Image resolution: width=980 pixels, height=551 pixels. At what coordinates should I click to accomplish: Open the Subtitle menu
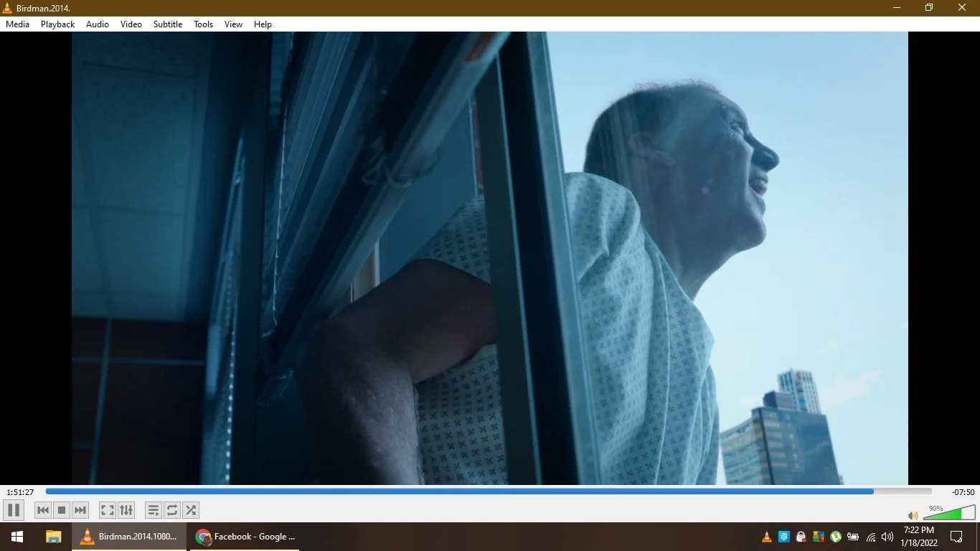point(168,24)
